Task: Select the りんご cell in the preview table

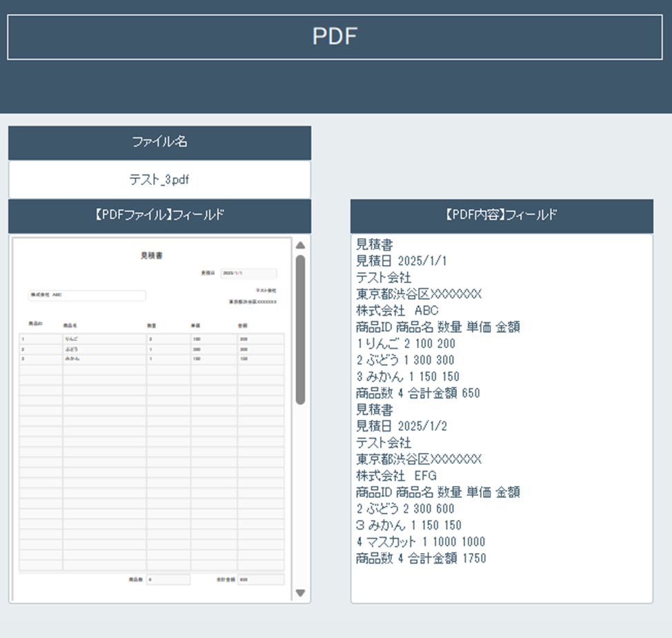Action: click(103, 339)
